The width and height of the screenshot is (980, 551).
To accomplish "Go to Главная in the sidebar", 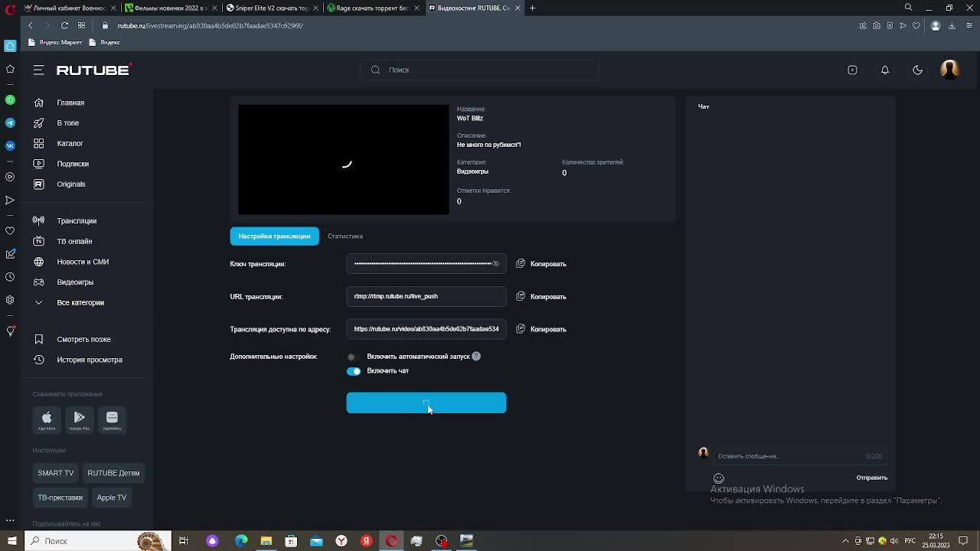I will (x=70, y=103).
